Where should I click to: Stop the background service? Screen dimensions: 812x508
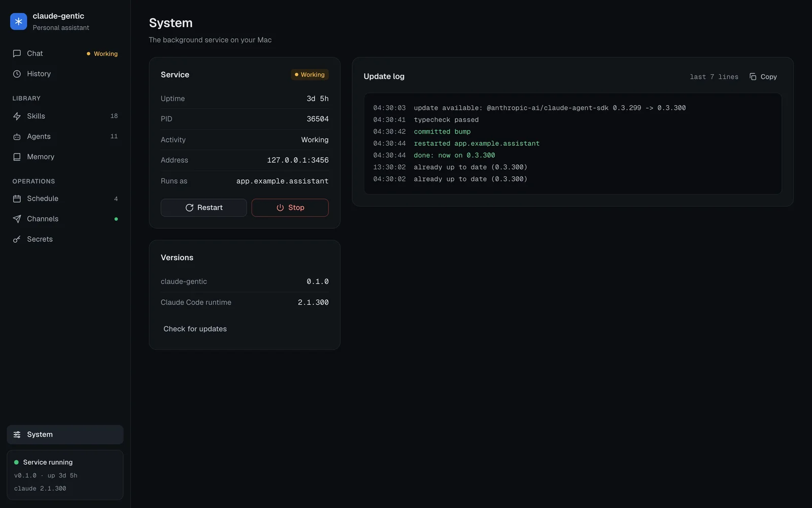[290, 208]
